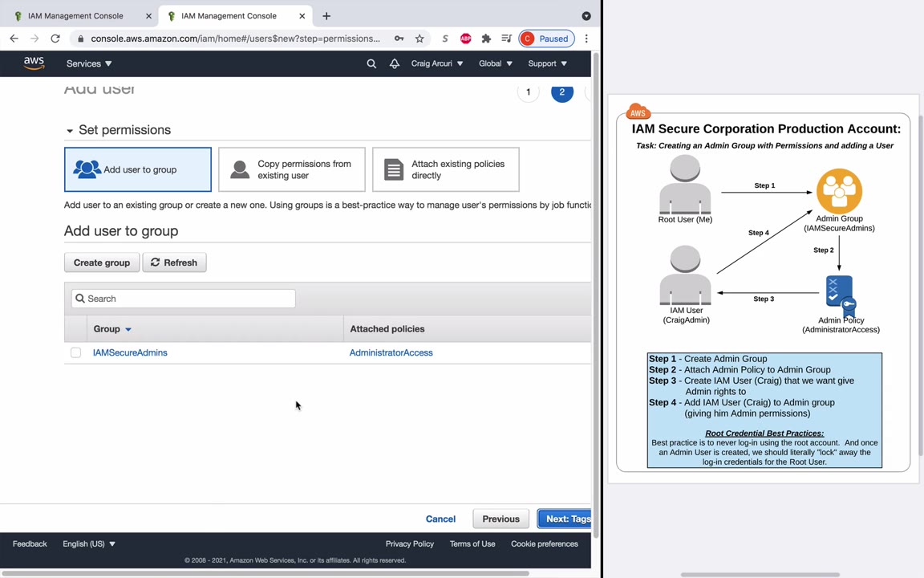The width and height of the screenshot is (924, 578).
Task: Open the AWS console search icon
Action: (371, 63)
